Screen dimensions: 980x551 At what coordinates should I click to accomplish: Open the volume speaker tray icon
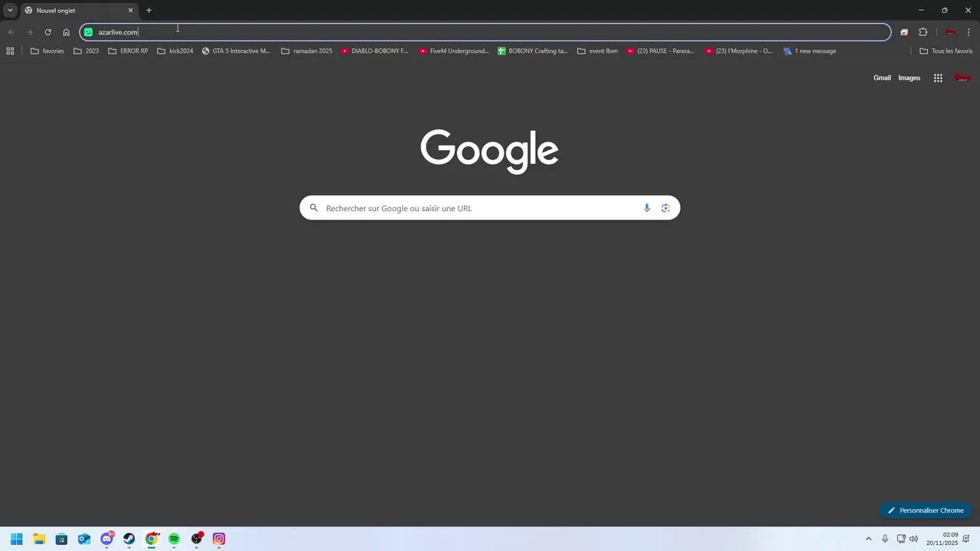(x=913, y=539)
